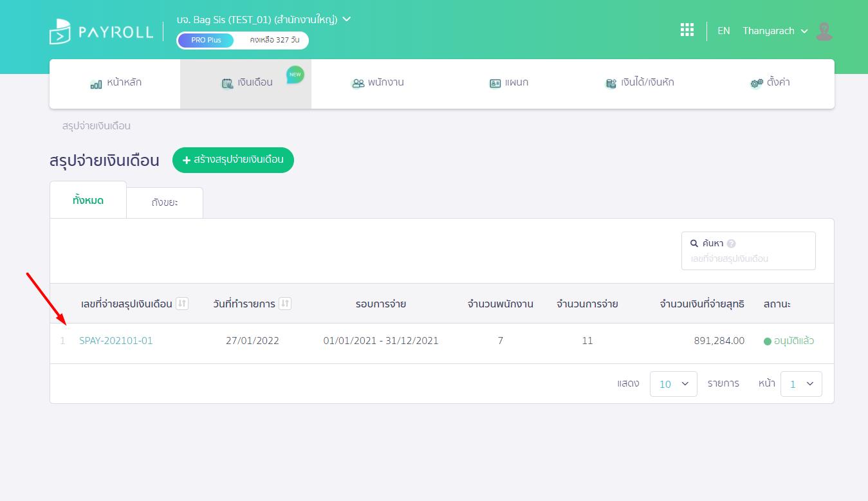Image resolution: width=868 pixels, height=501 pixels.
Task: Sort by วันที่ทำรายการ column
Action: pyautogui.click(x=285, y=304)
